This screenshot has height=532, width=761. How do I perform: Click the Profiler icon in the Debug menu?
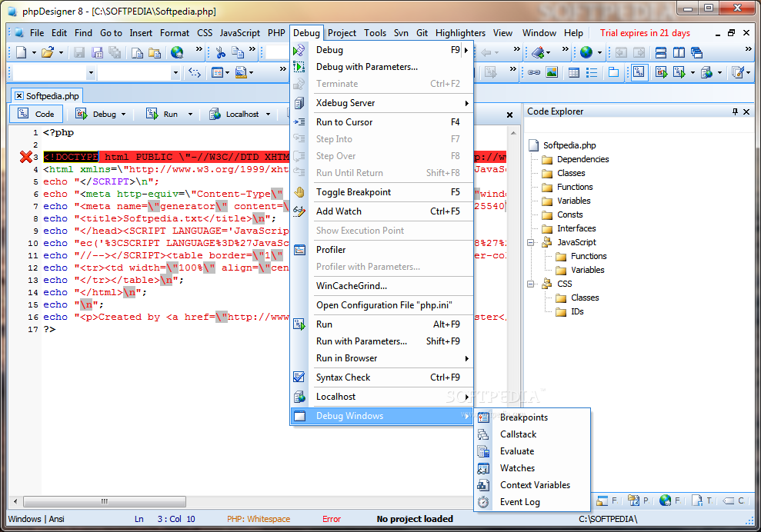point(299,250)
